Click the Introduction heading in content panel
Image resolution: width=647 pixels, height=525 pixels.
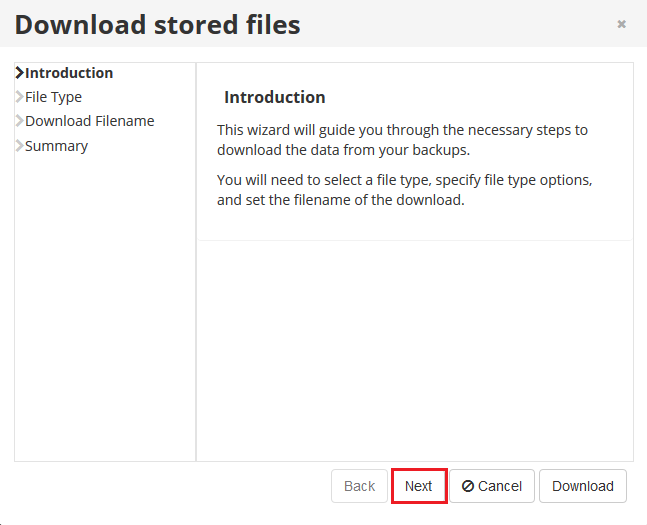(275, 97)
